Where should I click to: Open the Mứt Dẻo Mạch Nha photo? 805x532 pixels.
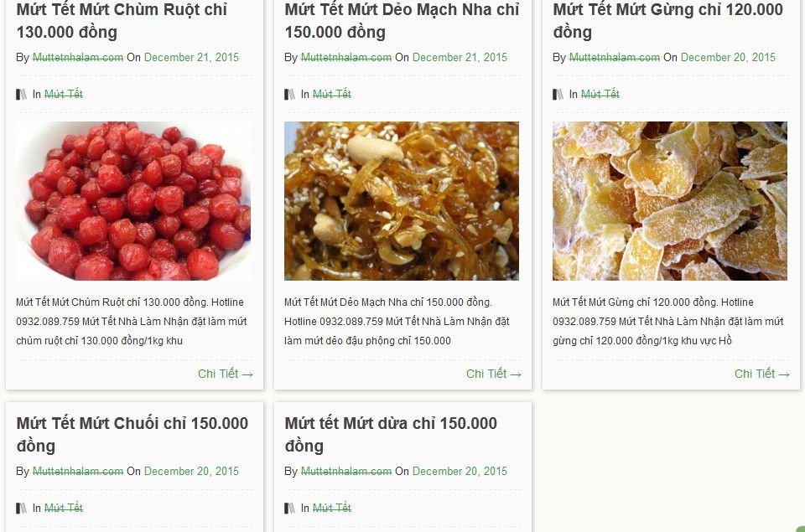[402, 201]
